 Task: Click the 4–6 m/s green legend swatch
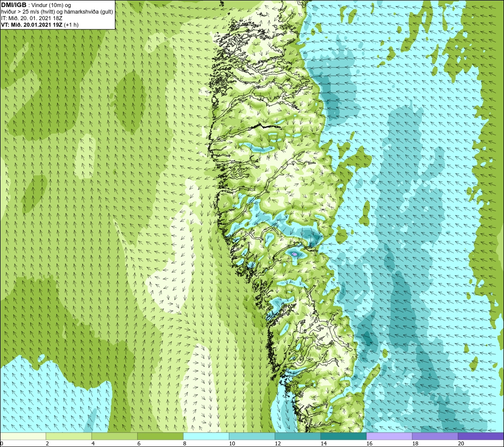(114, 436)
